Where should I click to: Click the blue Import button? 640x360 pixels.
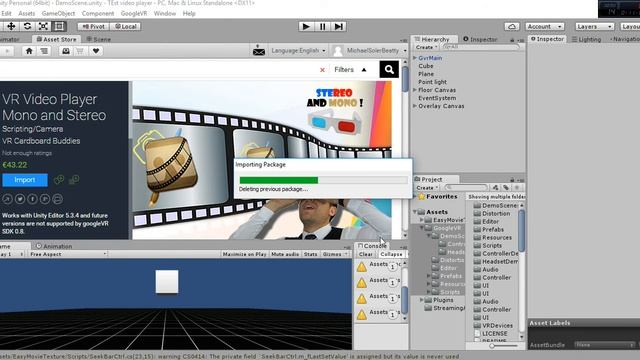tap(24, 180)
